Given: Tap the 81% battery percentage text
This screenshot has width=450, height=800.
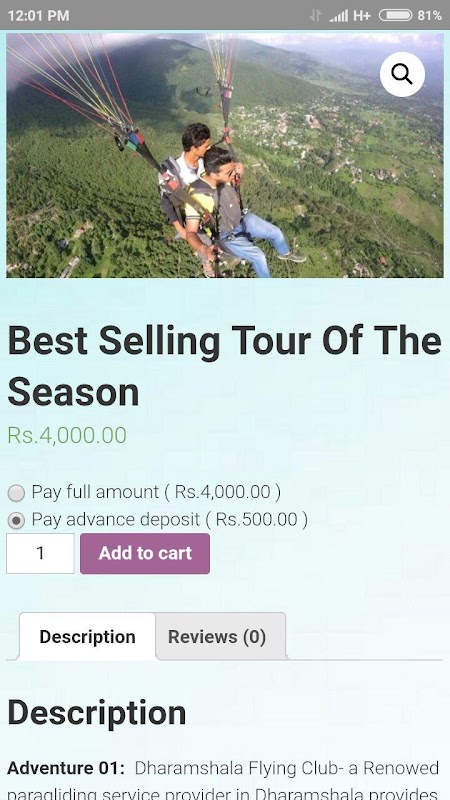Looking at the screenshot, I should pos(430,16).
